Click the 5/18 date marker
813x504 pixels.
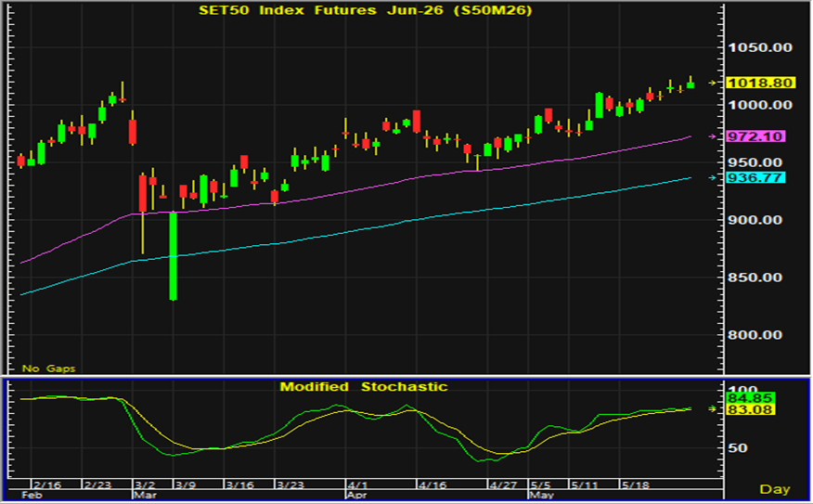[635, 485]
